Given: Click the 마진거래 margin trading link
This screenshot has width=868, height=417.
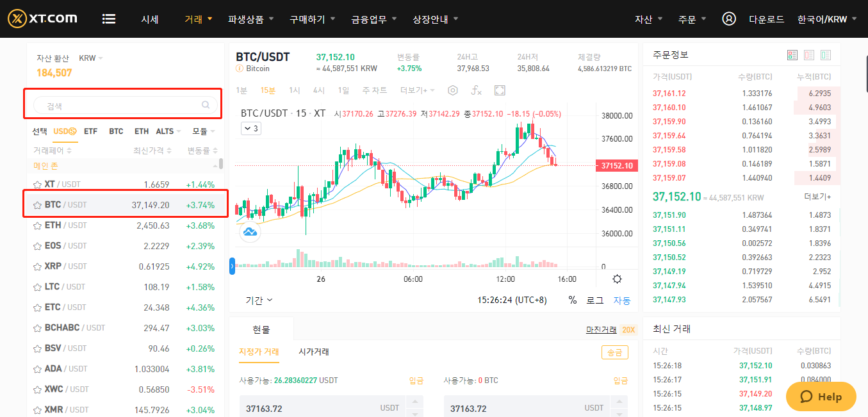Looking at the screenshot, I should [602, 329].
